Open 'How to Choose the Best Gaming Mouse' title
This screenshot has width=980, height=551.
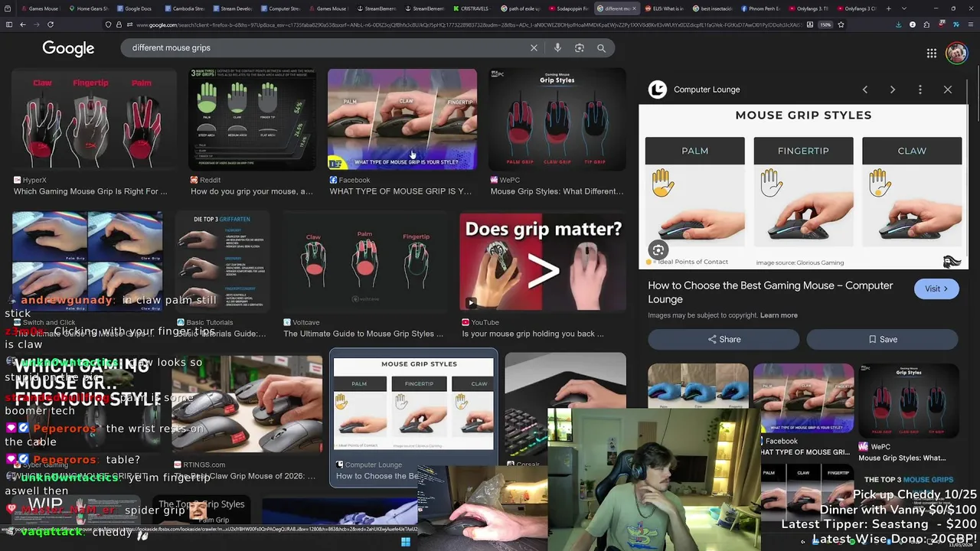coord(770,292)
